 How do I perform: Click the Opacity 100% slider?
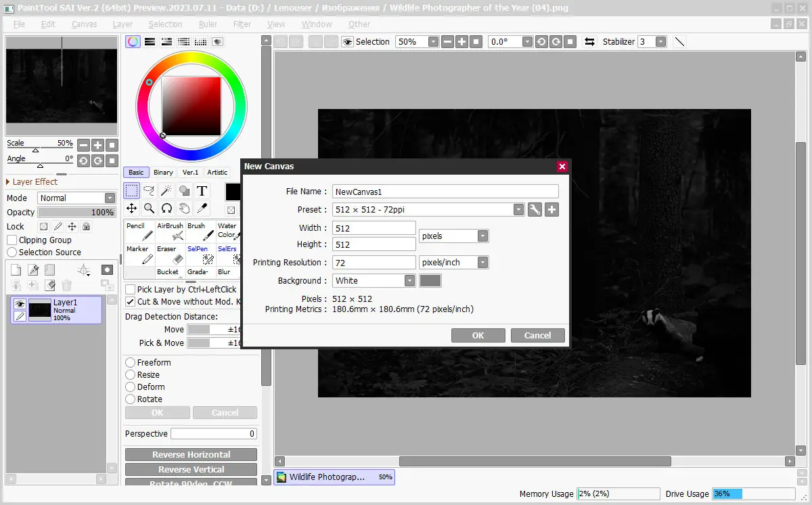(76, 212)
